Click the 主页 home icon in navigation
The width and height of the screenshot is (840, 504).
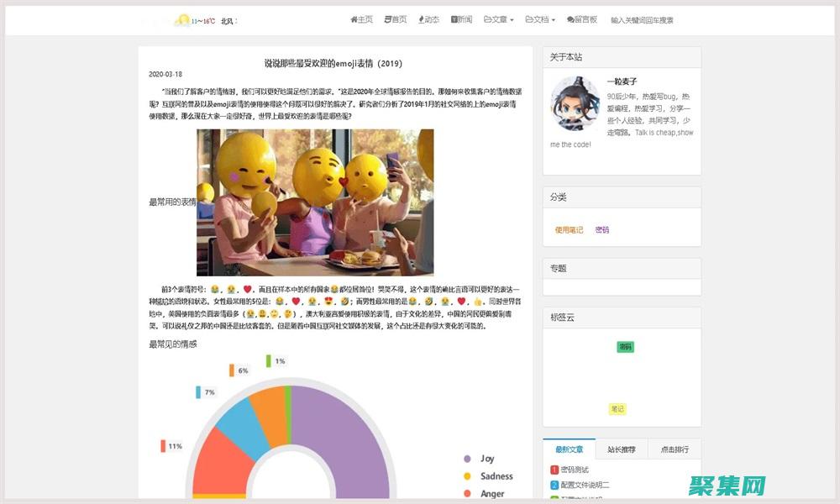click(x=353, y=18)
